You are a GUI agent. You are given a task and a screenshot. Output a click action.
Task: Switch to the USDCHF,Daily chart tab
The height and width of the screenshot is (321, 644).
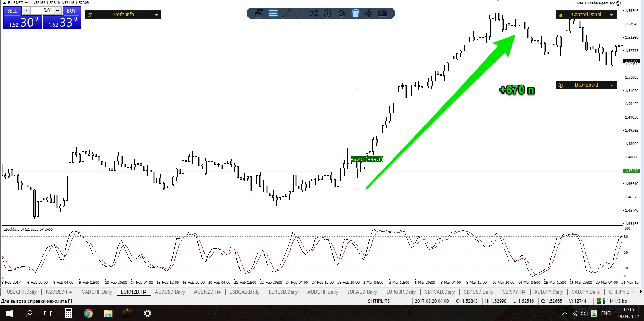coord(22,292)
